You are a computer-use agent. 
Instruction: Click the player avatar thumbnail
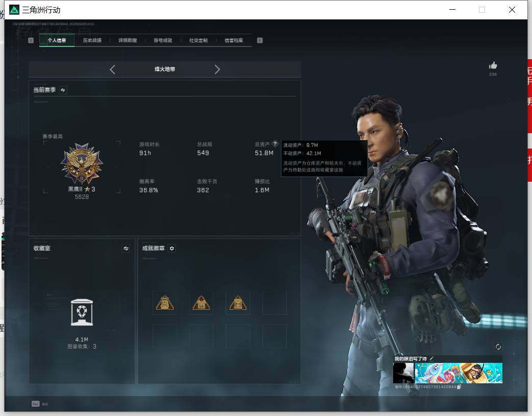click(403, 373)
